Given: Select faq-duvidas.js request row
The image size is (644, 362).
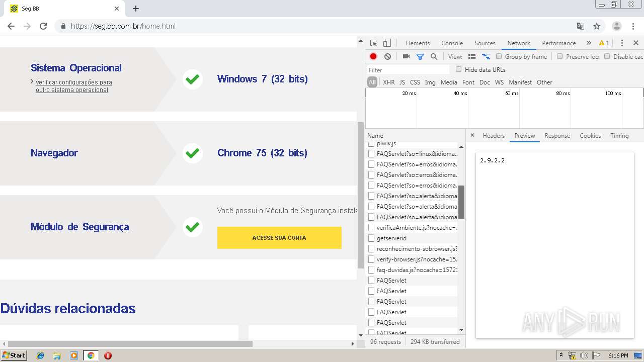Looking at the screenshot, I should 412,270.
